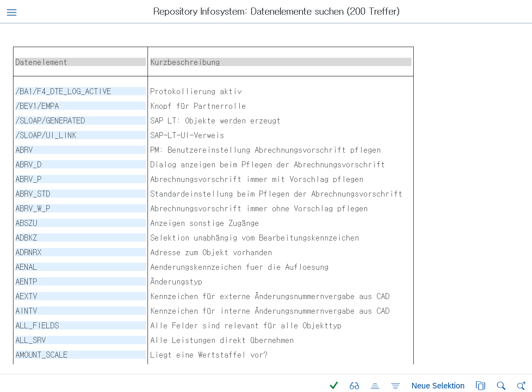Select data element /SLOAP/UI_LINK
The width and height of the screenshot is (532, 392).
click(81, 135)
